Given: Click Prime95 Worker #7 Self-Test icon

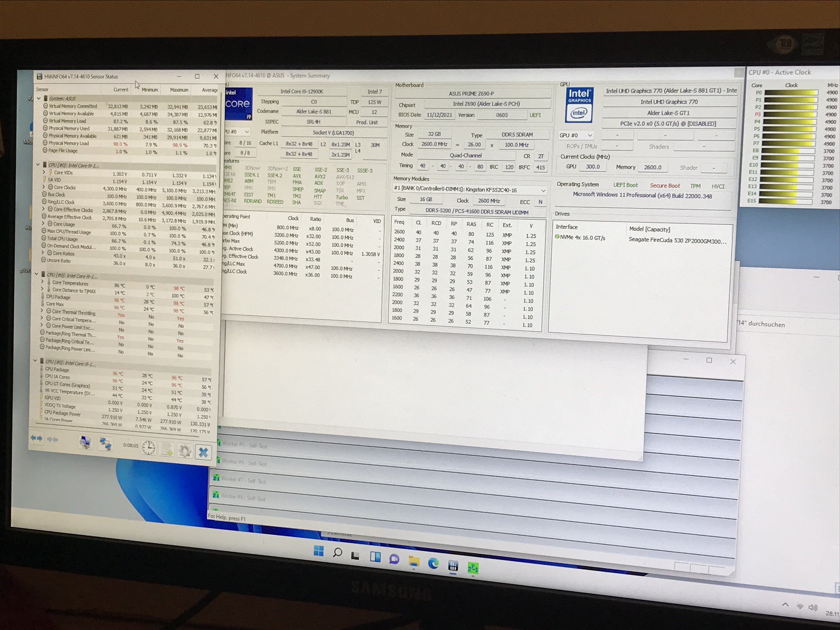Looking at the screenshot, I should (x=216, y=478).
